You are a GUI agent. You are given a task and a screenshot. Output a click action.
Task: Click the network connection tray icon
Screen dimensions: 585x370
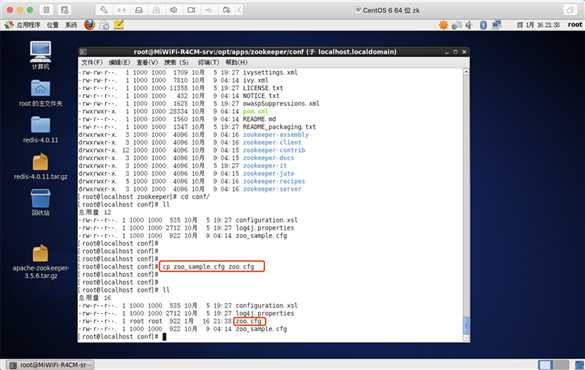[497, 25]
